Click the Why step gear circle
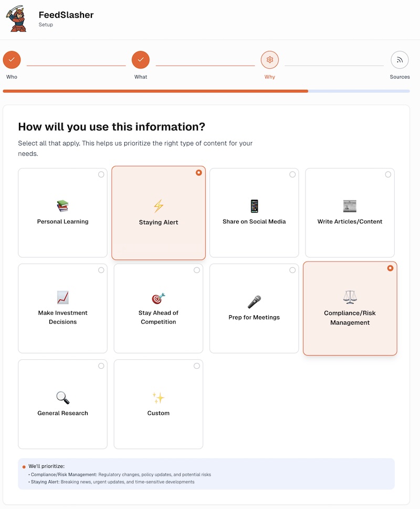Viewport: 420px width, 509px height. click(270, 60)
